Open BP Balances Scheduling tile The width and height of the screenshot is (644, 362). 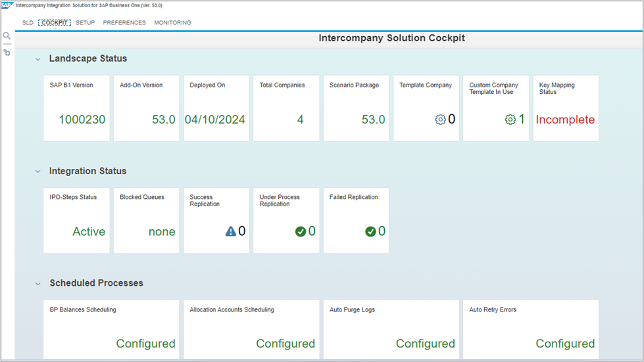coord(111,328)
